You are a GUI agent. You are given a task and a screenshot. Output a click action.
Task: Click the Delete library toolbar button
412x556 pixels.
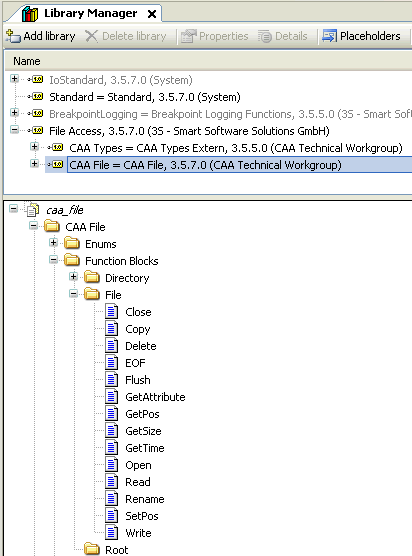pyautogui.click(x=126, y=36)
